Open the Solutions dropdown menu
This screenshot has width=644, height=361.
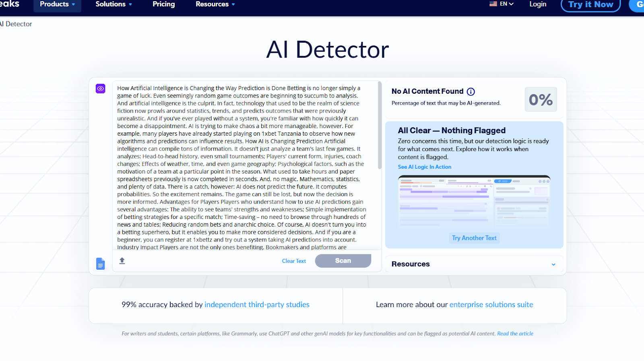tap(114, 4)
